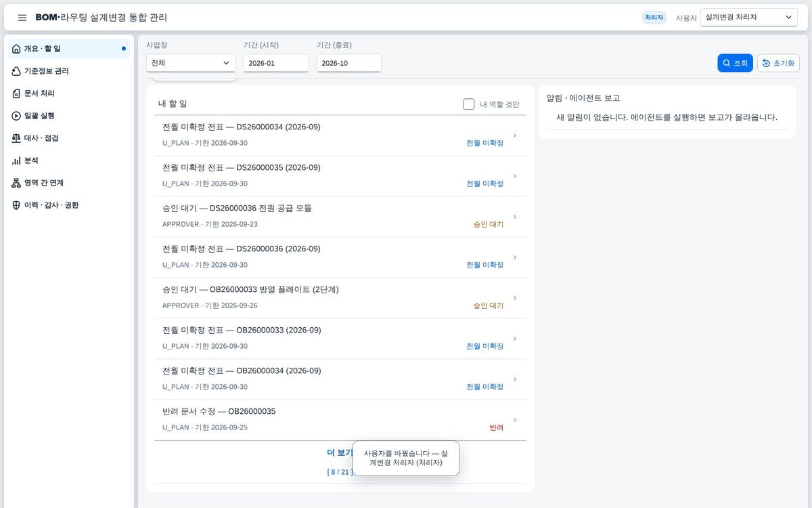Click the magnifier icon in 조회 button

pyautogui.click(x=727, y=63)
